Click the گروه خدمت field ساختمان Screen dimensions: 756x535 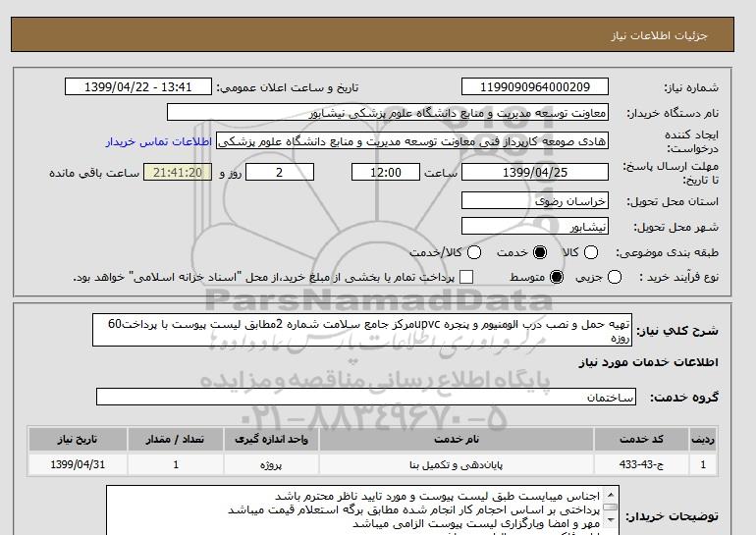[366, 398]
